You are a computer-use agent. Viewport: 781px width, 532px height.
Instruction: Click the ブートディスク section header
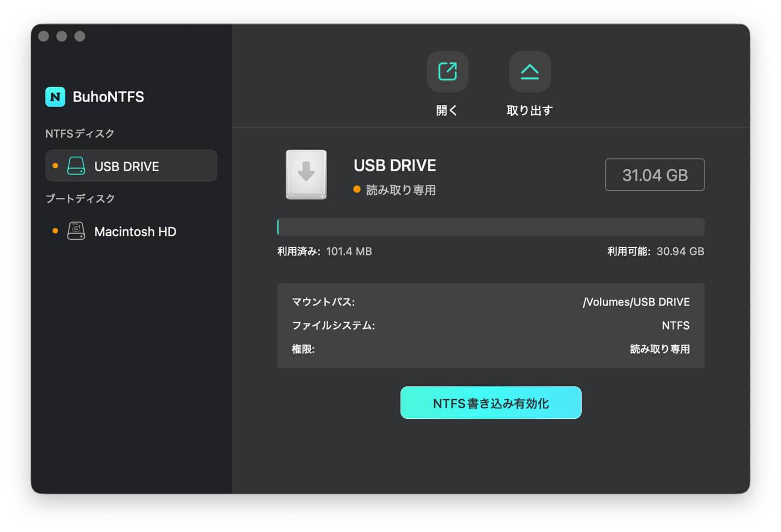point(80,199)
